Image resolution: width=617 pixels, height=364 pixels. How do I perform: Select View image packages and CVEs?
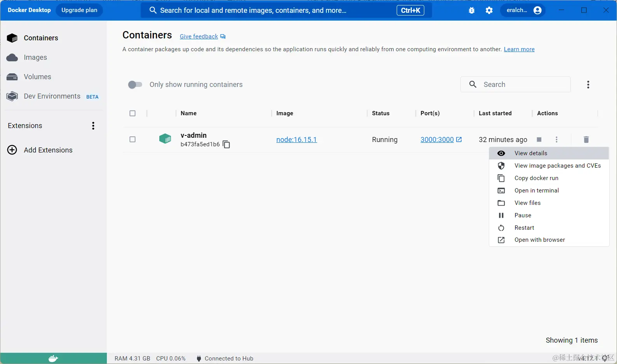549,166
